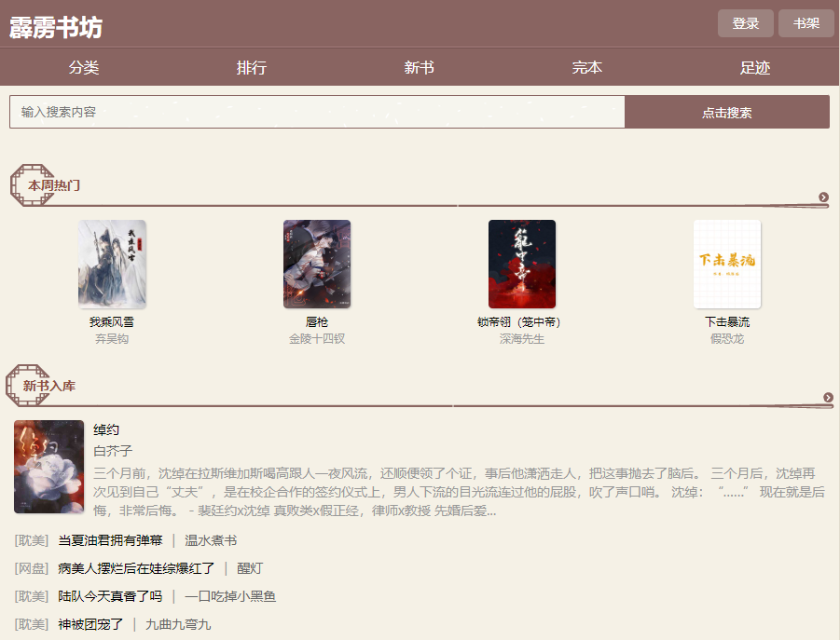Click the [网盘] tag beside 病美人摆烂后
The height and width of the screenshot is (640, 840).
(32, 568)
